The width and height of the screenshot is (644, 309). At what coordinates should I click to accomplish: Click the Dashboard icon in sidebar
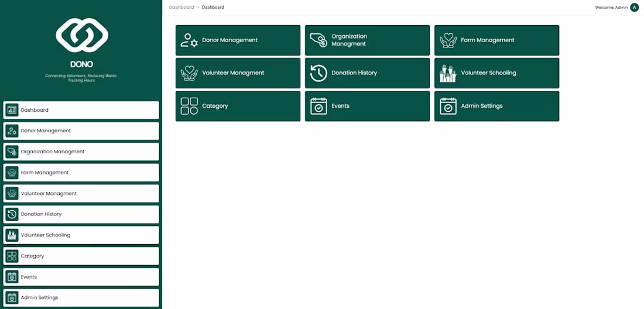pos(12,110)
